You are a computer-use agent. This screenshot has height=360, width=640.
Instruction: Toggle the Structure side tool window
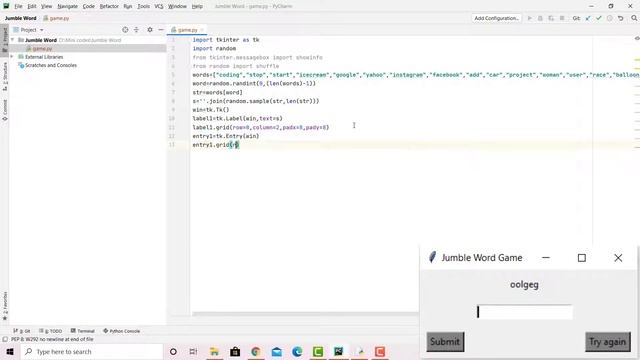pos(5,76)
